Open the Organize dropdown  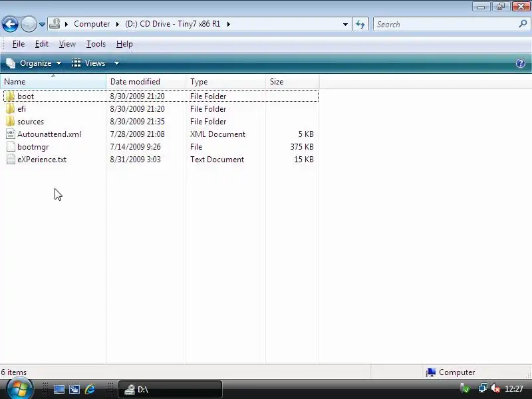tap(34, 63)
